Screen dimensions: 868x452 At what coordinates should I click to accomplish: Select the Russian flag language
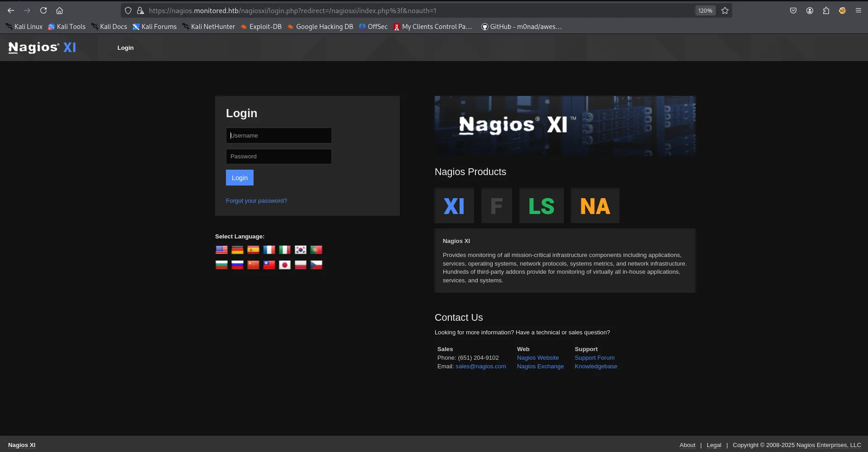click(x=237, y=265)
